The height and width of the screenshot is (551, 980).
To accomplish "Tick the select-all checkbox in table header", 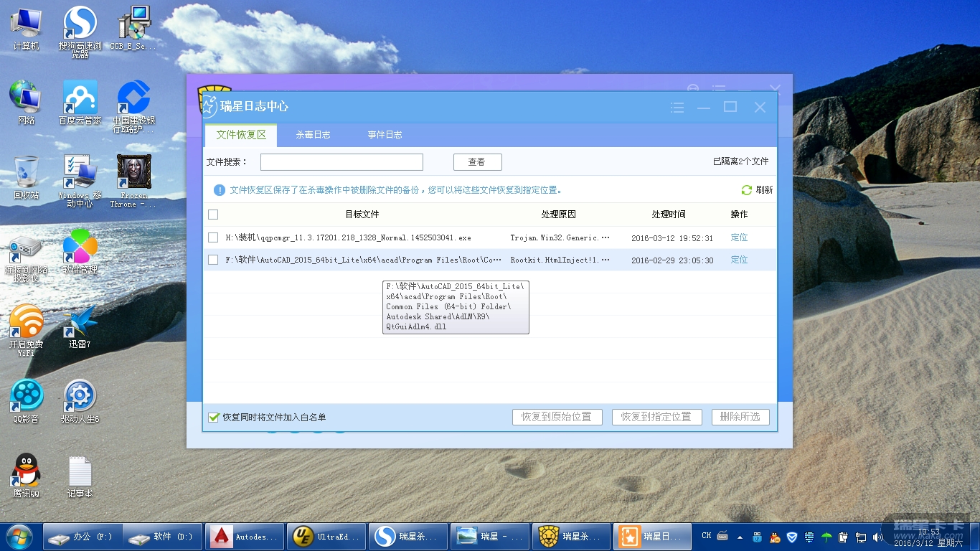I will (213, 215).
